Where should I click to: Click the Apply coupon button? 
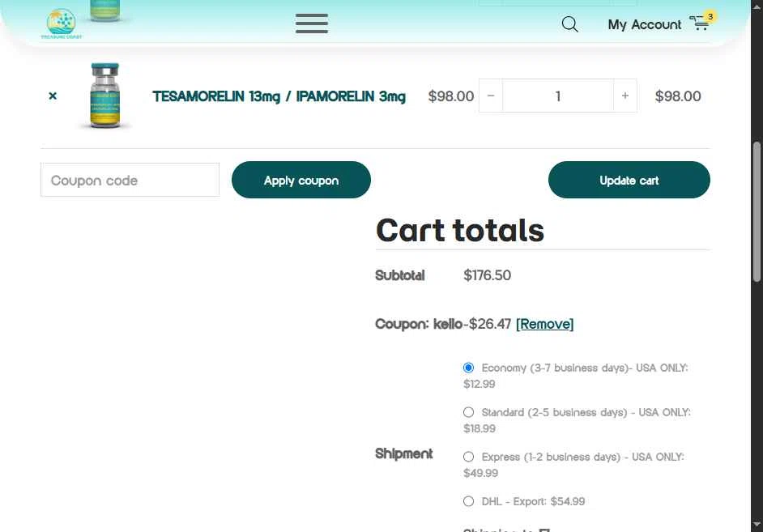301,180
